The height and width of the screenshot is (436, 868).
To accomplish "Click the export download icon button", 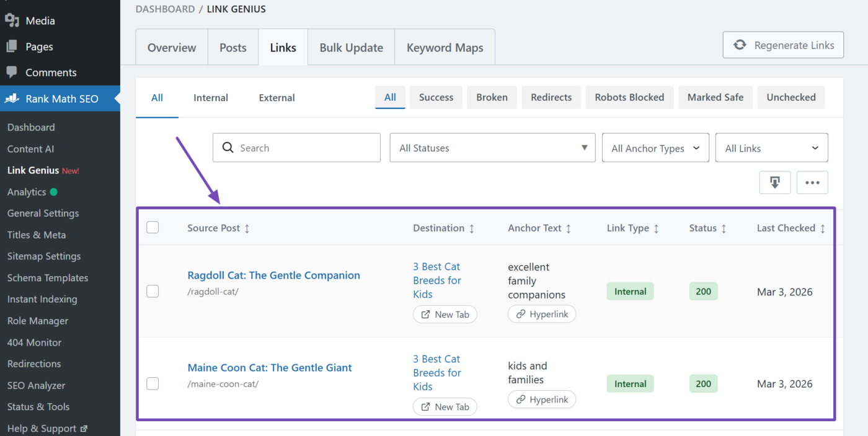I will tap(774, 182).
